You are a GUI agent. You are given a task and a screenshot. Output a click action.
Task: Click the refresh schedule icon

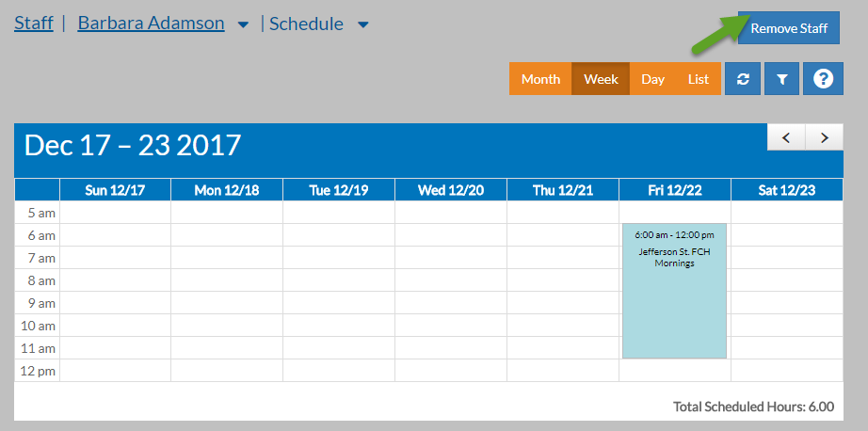pyautogui.click(x=743, y=80)
